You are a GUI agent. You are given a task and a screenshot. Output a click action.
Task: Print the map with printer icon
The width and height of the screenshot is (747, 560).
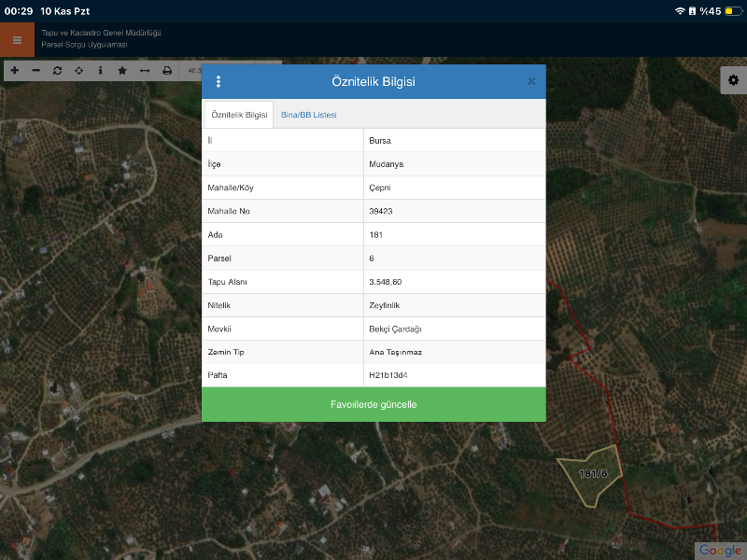pyautogui.click(x=167, y=71)
